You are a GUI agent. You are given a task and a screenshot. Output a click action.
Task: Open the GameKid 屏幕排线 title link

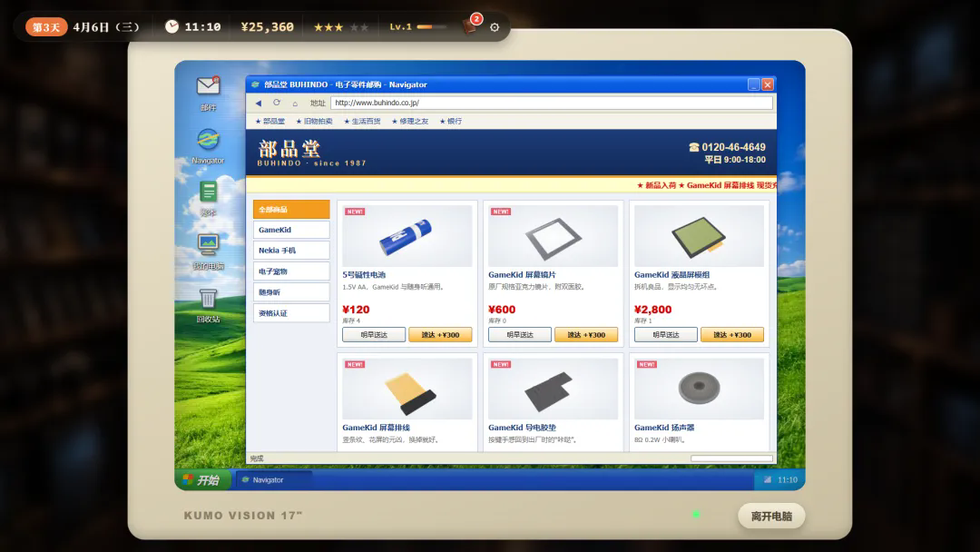click(x=377, y=428)
